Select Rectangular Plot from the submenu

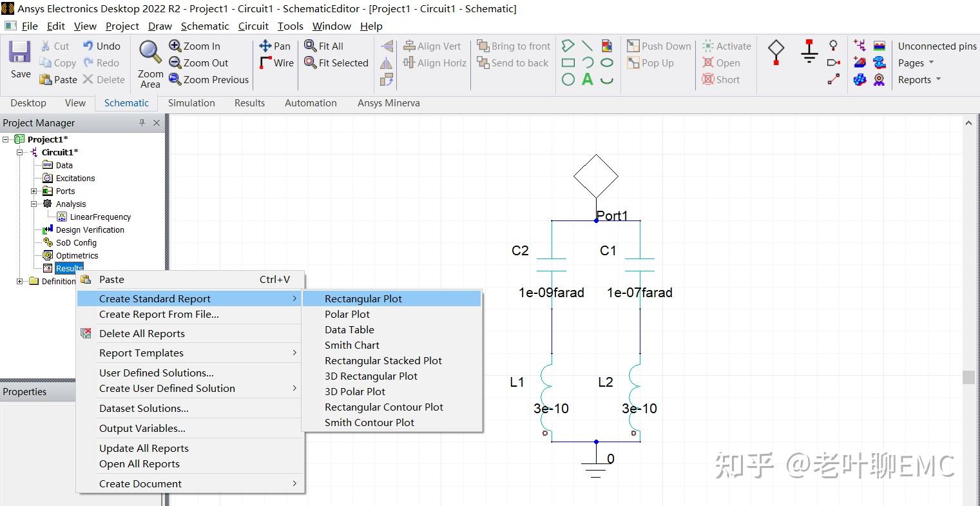[363, 299]
